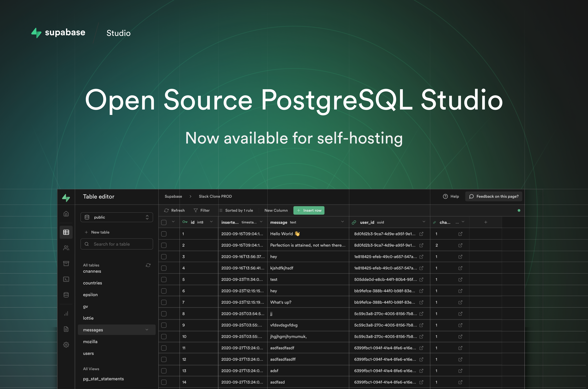Click the Insert row button

[309, 210]
